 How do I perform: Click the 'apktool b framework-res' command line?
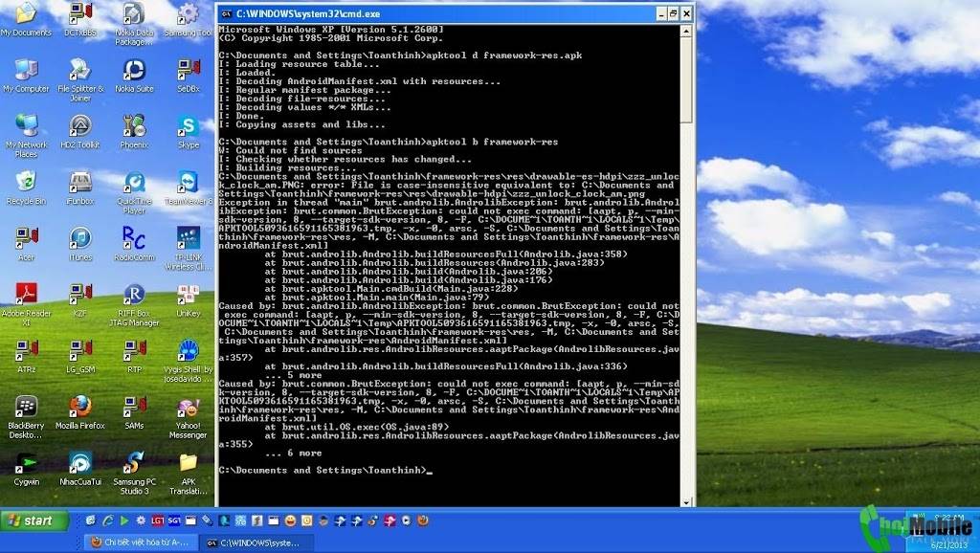389,142
